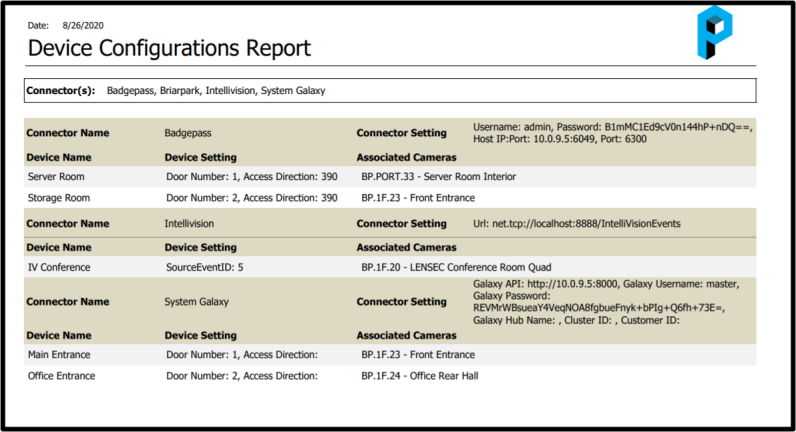796x432 pixels.
Task: Click the Office Entrance device name
Action: point(61,376)
